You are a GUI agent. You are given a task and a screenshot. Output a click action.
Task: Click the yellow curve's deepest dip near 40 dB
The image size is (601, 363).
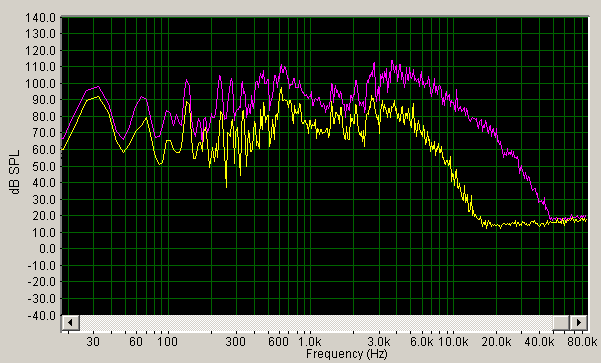click(226, 186)
